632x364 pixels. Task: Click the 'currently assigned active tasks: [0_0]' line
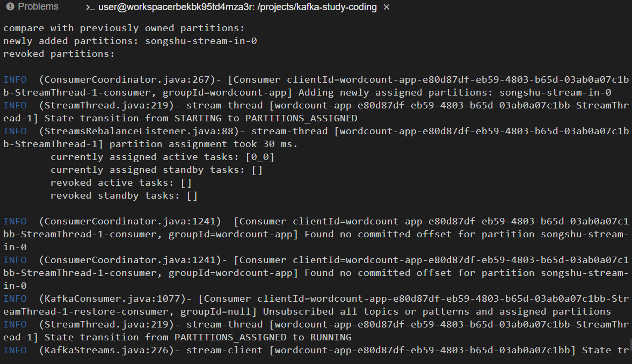(x=163, y=157)
